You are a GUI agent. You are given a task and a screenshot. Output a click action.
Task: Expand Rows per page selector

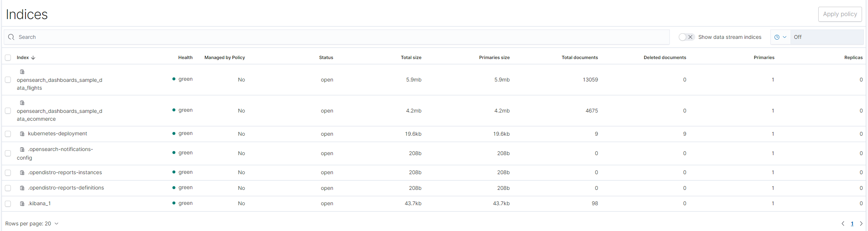point(32,224)
